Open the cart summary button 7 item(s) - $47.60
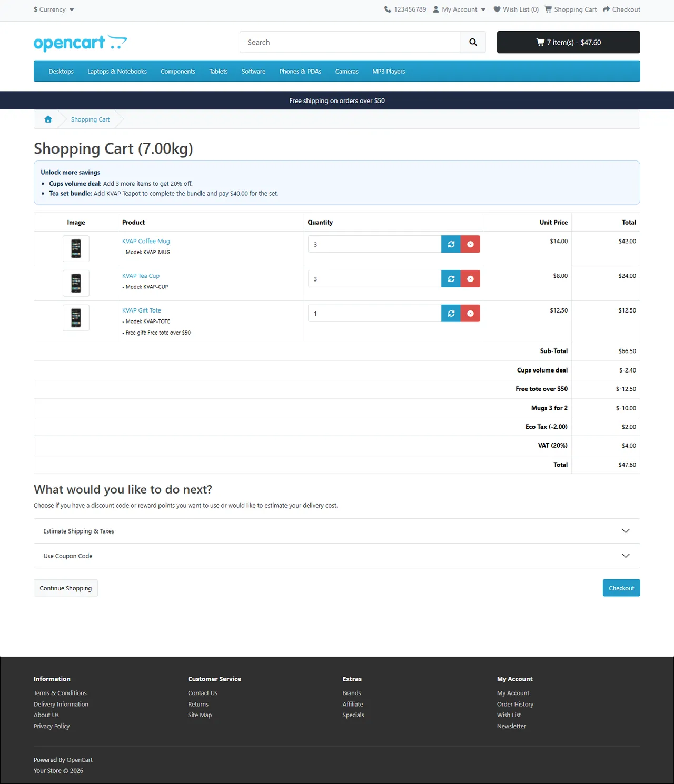This screenshot has height=784, width=674. click(x=569, y=42)
